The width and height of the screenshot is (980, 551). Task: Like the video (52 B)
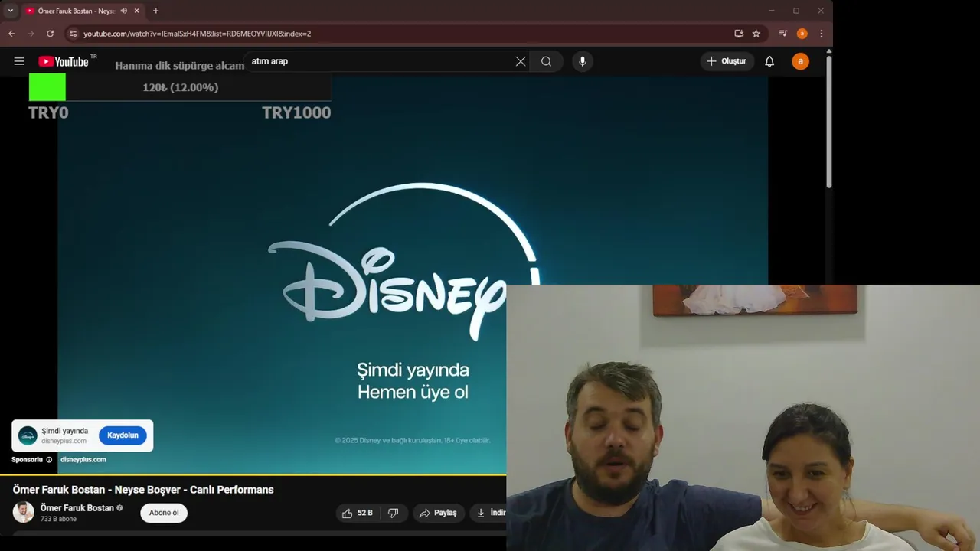tap(358, 513)
